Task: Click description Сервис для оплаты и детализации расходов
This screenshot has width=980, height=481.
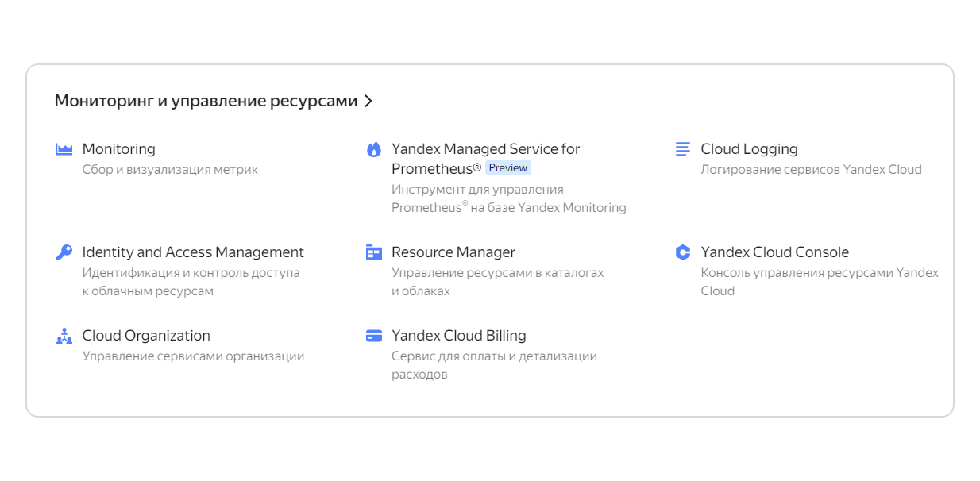Action: [494, 365]
